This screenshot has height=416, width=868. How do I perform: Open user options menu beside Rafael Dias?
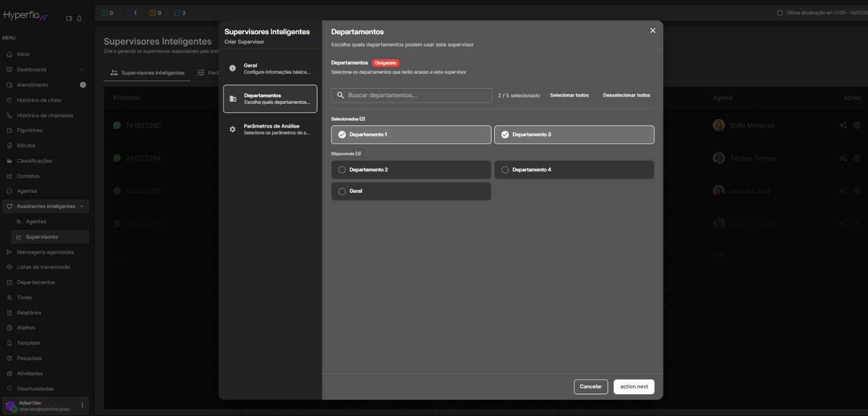[x=82, y=405]
